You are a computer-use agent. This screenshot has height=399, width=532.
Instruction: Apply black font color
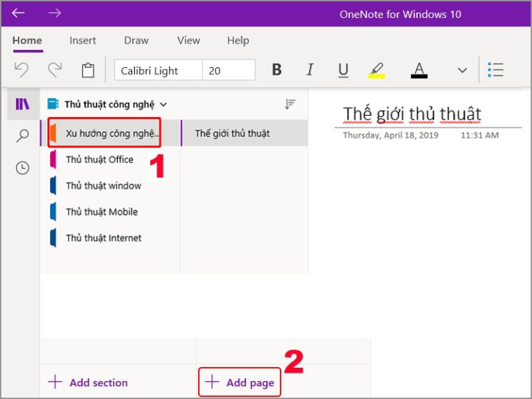point(419,70)
